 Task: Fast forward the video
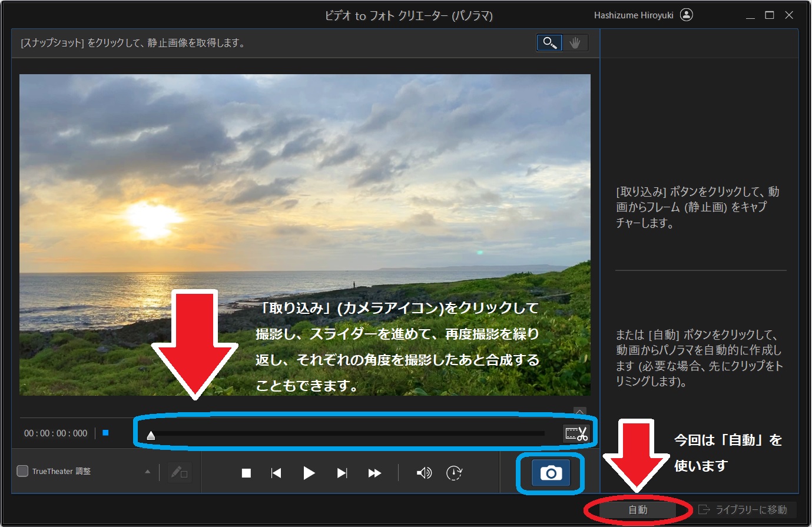point(374,473)
